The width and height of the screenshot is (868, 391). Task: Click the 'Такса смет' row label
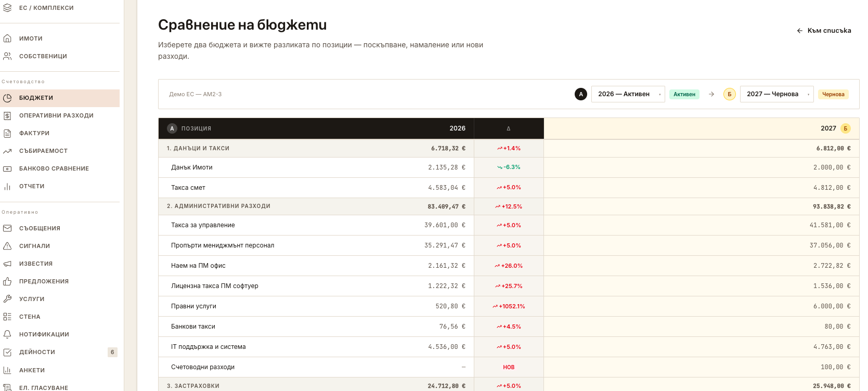point(188,188)
